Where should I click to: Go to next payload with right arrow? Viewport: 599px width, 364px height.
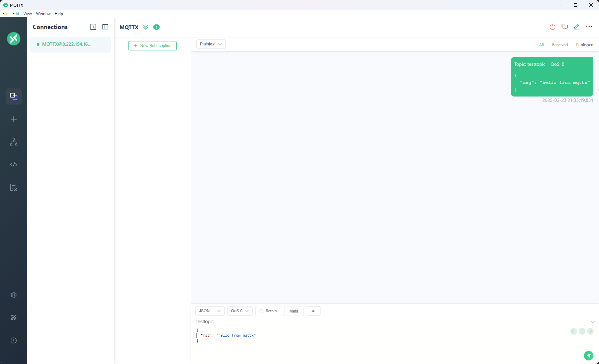pyautogui.click(x=590, y=331)
